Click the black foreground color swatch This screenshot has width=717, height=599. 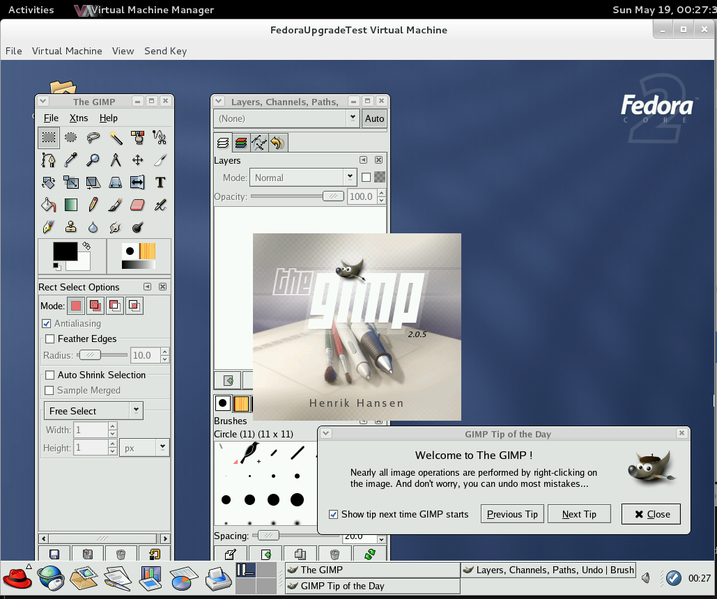point(65,251)
